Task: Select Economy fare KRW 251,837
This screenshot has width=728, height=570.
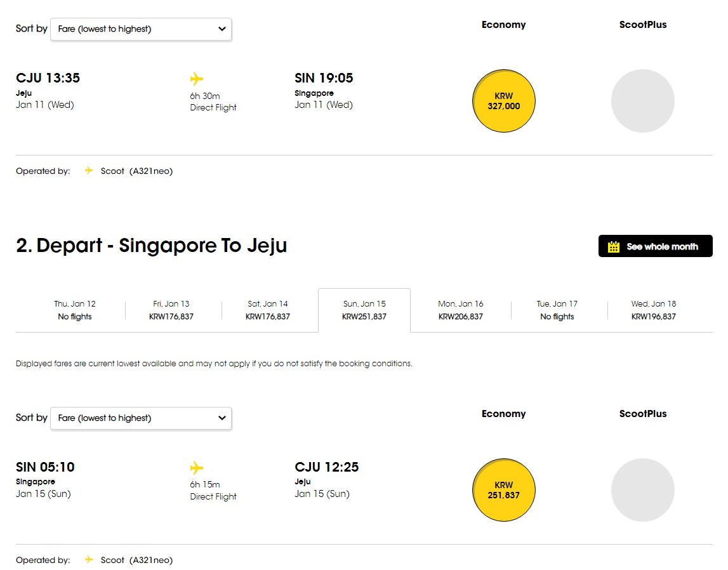Action: point(504,490)
